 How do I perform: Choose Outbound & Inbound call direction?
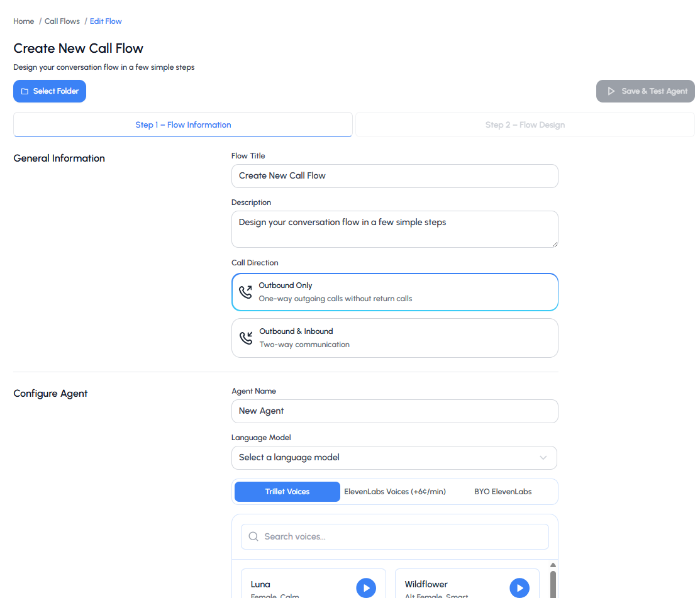394,338
